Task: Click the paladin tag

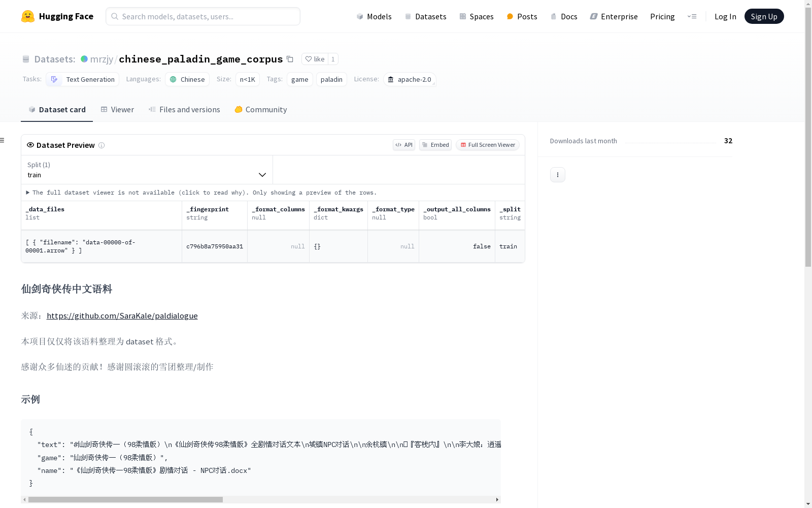Action: (x=331, y=79)
